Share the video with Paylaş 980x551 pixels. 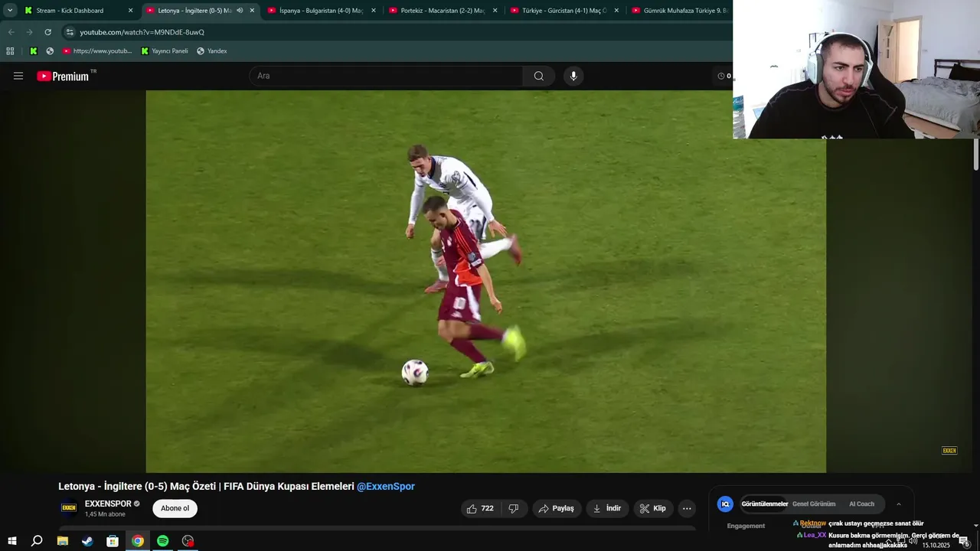click(x=556, y=508)
